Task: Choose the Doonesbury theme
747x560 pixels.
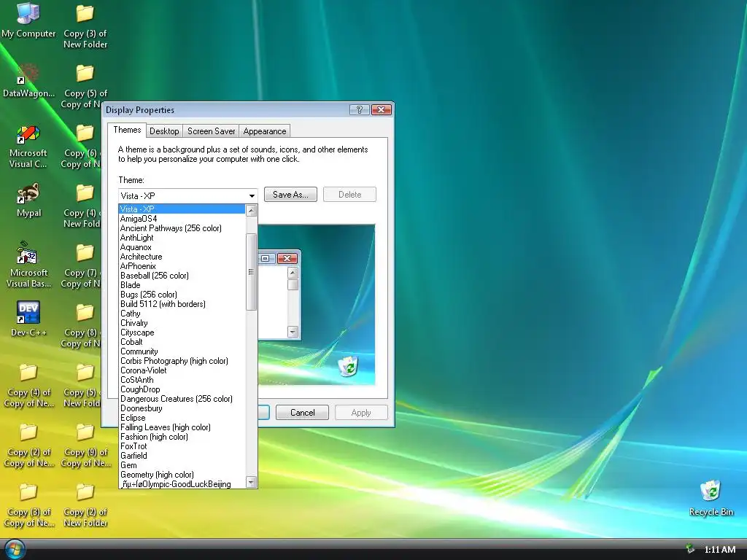Action: pyautogui.click(x=182, y=408)
